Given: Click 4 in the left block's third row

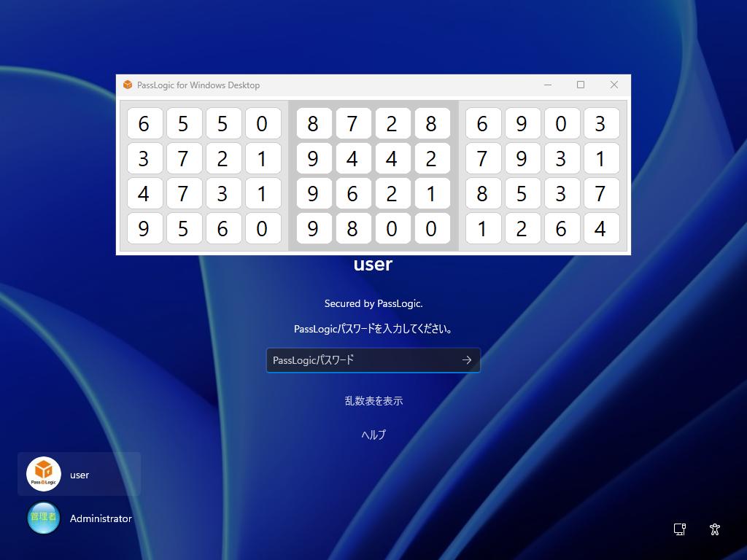Looking at the screenshot, I should tap(145, 193).
